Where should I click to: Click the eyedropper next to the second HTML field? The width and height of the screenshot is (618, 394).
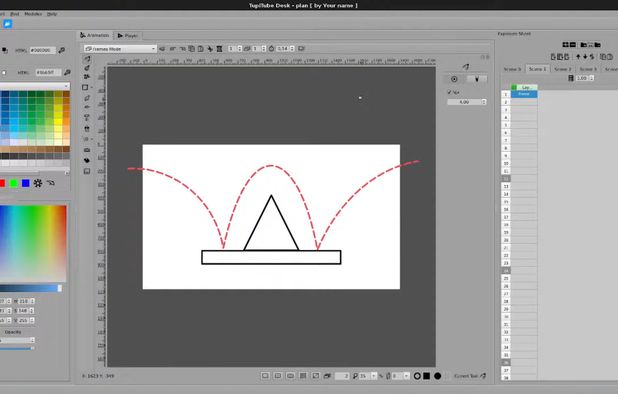(x=67, y=72)
